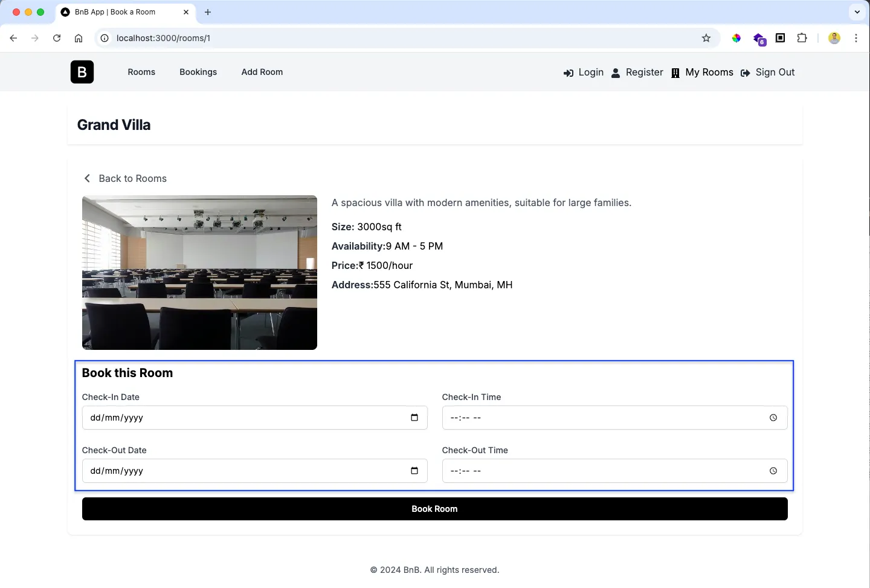Viewport: 870px width, 588px height.
Task: Click the 'Price:₹ 1500/hour' text
Action: tap(372, 265)
